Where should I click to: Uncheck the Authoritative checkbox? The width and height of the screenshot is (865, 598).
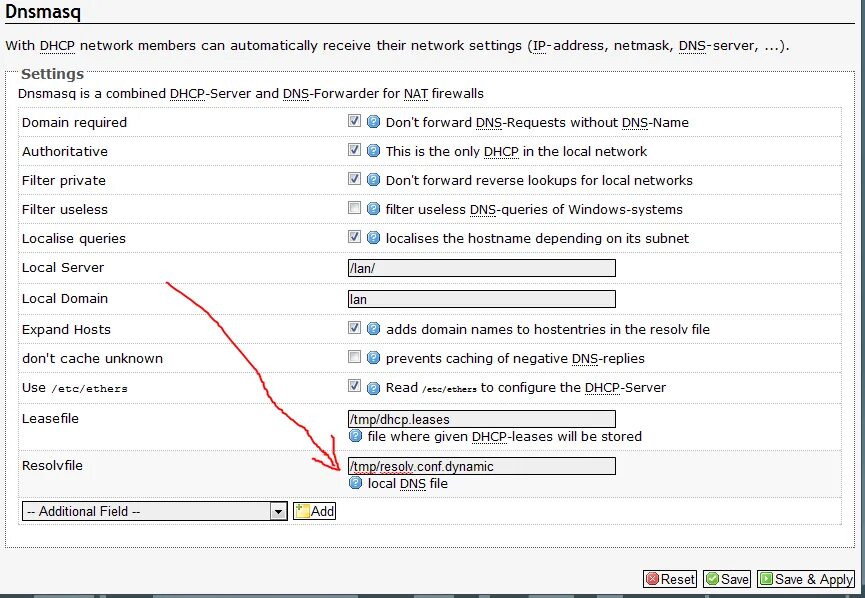tap(354, 150)
